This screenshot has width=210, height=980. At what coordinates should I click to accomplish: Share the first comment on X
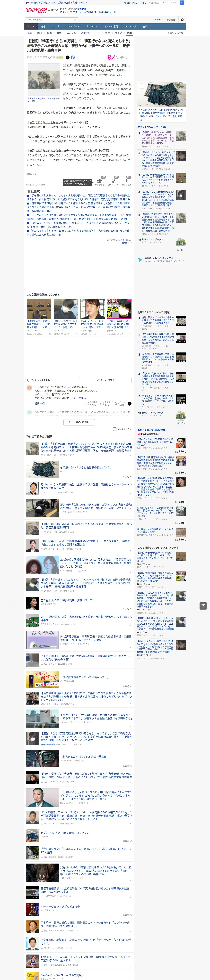click(x=129, y=403)
